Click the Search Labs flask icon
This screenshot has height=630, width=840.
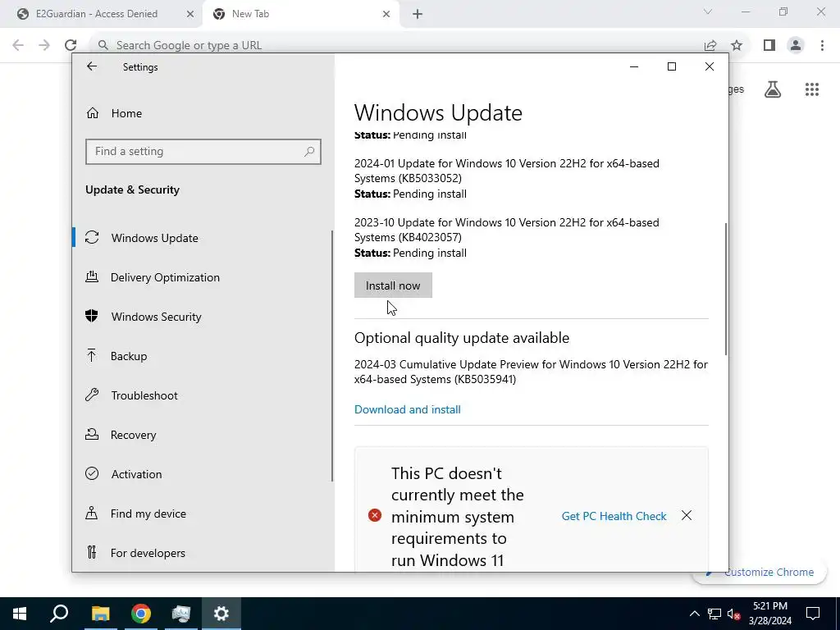(773, 89)
